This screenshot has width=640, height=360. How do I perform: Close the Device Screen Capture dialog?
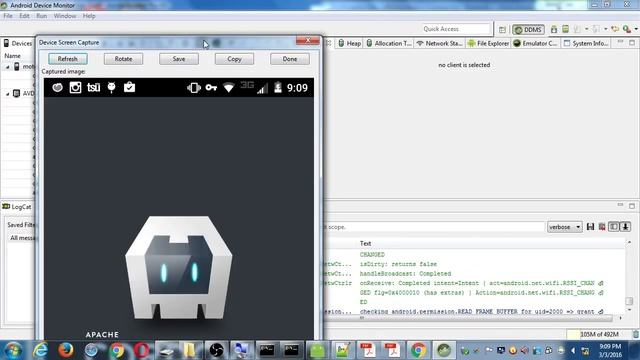[308, 40]
